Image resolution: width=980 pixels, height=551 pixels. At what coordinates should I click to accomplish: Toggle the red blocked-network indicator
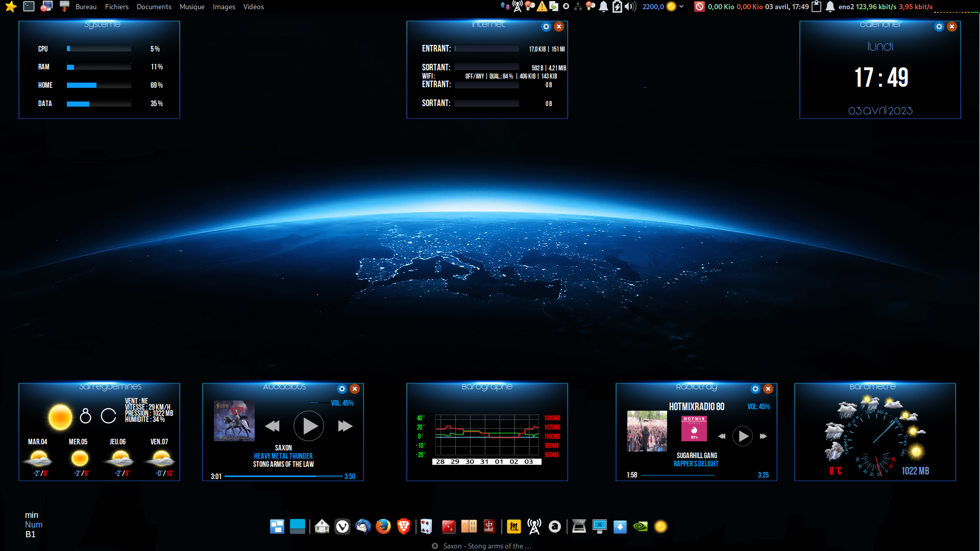coord(699,7)
